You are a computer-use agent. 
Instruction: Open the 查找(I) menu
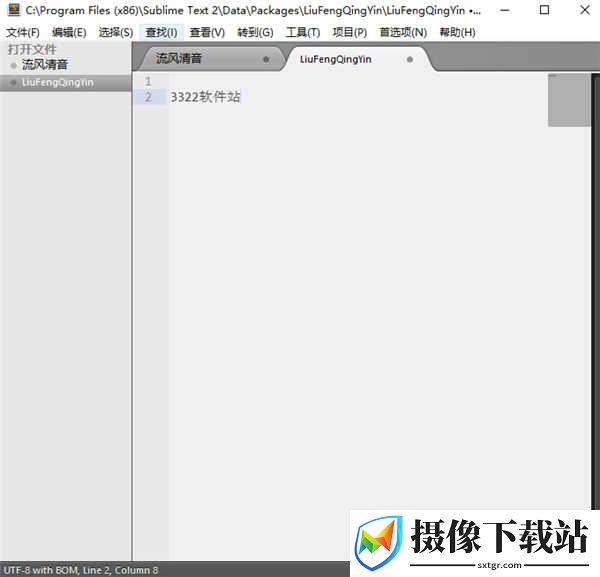[x=161, y=33]
